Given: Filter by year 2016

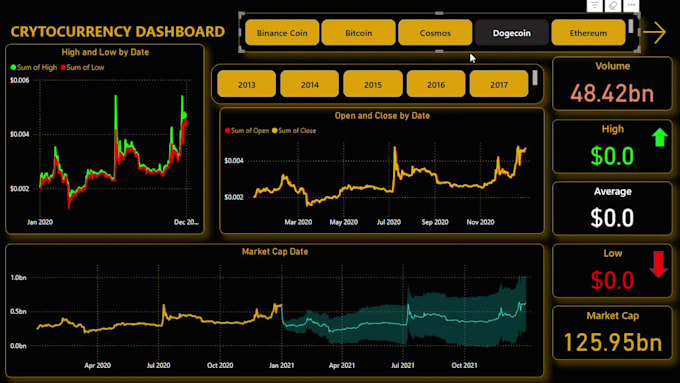Looking at the screenshot, I should click(x=436, y=85).
